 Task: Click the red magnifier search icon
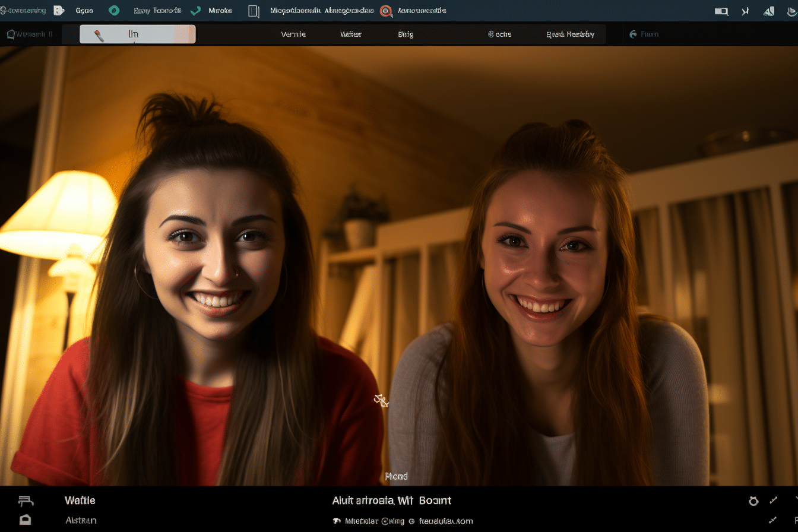point(386,11)
